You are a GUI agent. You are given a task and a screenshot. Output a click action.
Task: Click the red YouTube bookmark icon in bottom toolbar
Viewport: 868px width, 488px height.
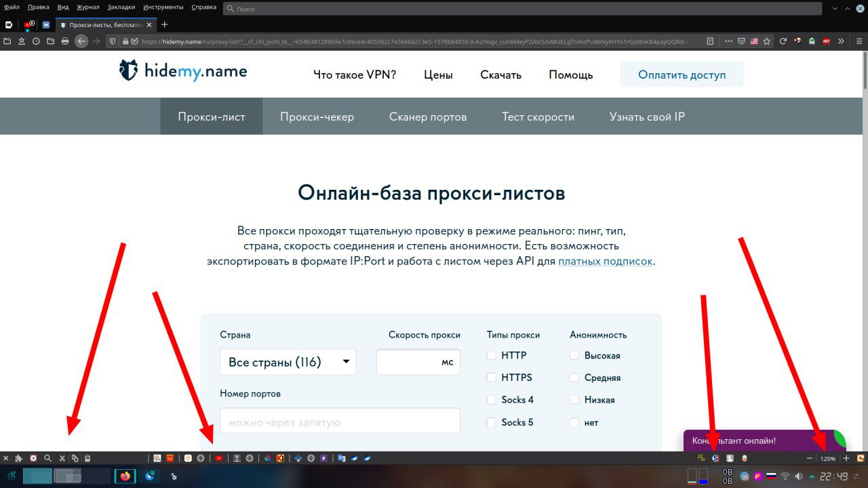219,458
